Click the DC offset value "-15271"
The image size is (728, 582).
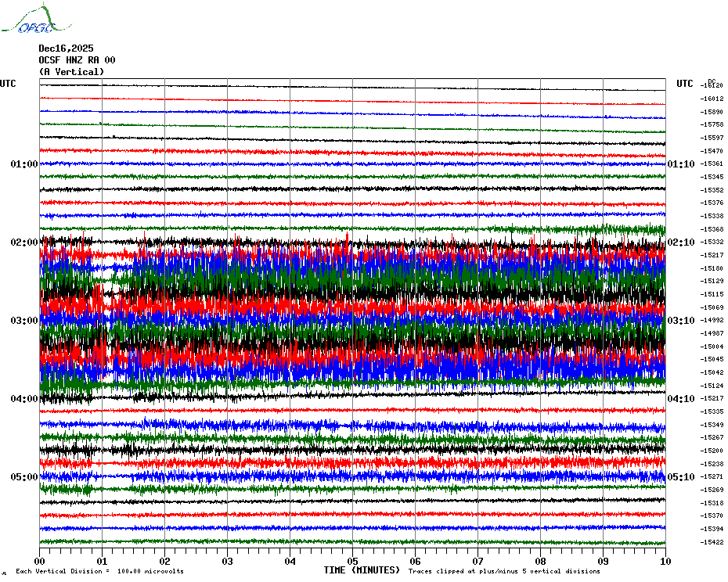(x=712, y=476)
